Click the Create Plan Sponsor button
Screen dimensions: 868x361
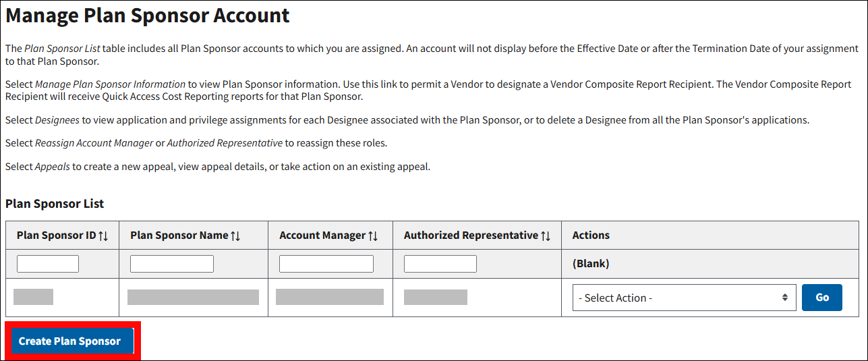(x=69, y=341)
